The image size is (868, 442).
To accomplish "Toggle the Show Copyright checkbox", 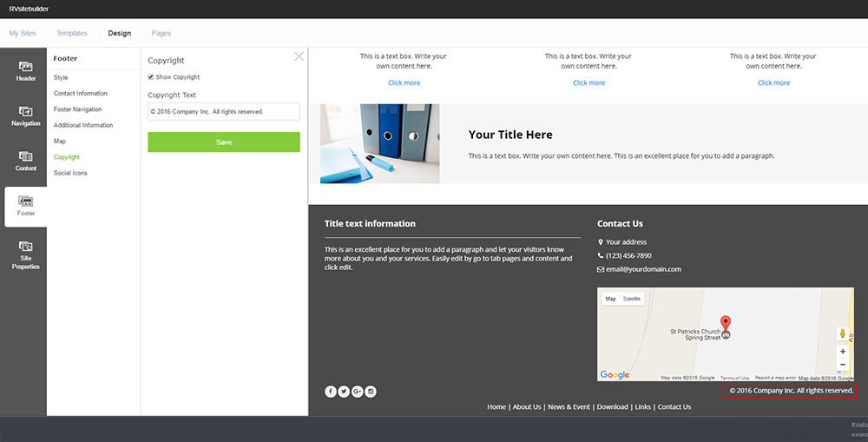I will coord(151,77).
